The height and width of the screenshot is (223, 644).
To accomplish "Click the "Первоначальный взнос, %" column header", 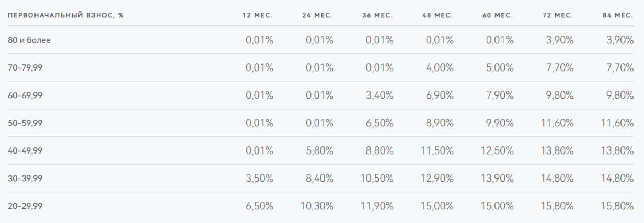I will click(x=66, y=15).
